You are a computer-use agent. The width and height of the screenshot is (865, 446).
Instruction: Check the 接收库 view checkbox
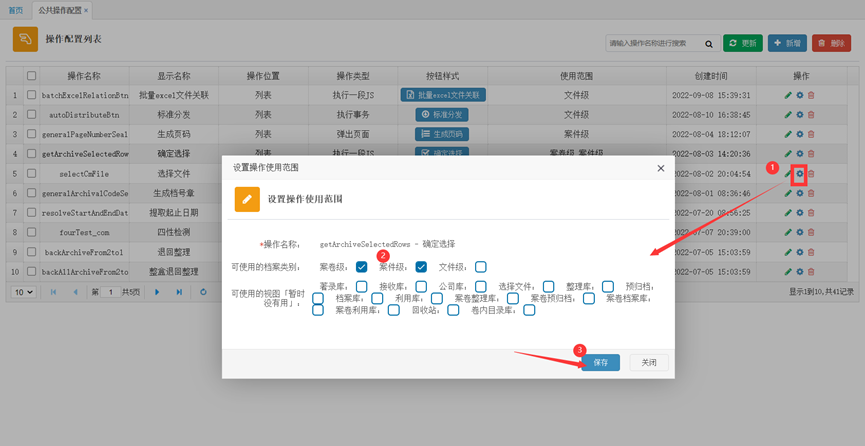coord(421,286)
